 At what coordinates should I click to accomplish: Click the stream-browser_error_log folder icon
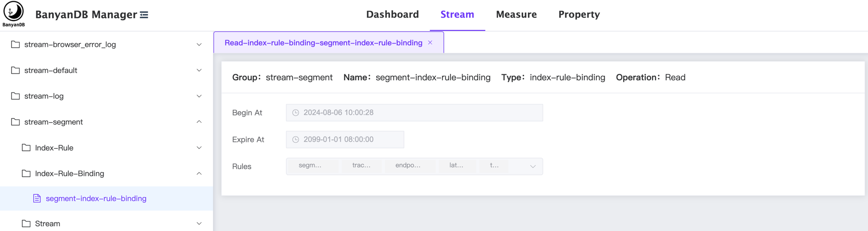tap(16, 45)
